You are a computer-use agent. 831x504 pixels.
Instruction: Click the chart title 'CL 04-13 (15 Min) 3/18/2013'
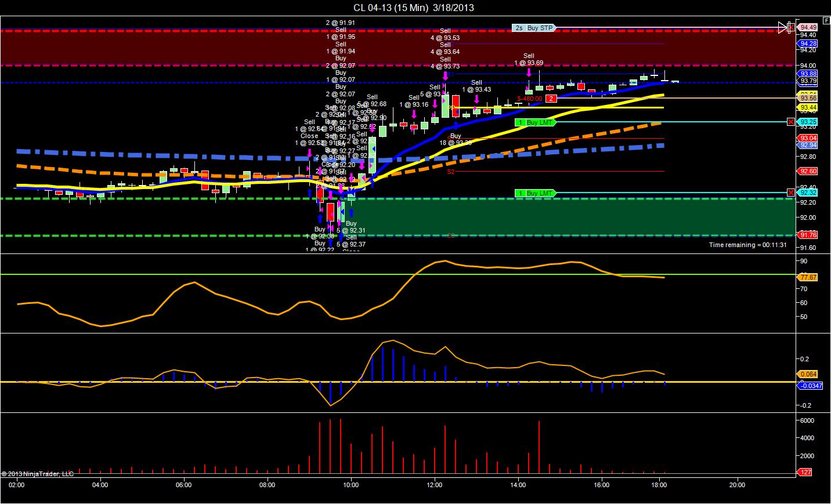tap(414, 8)
